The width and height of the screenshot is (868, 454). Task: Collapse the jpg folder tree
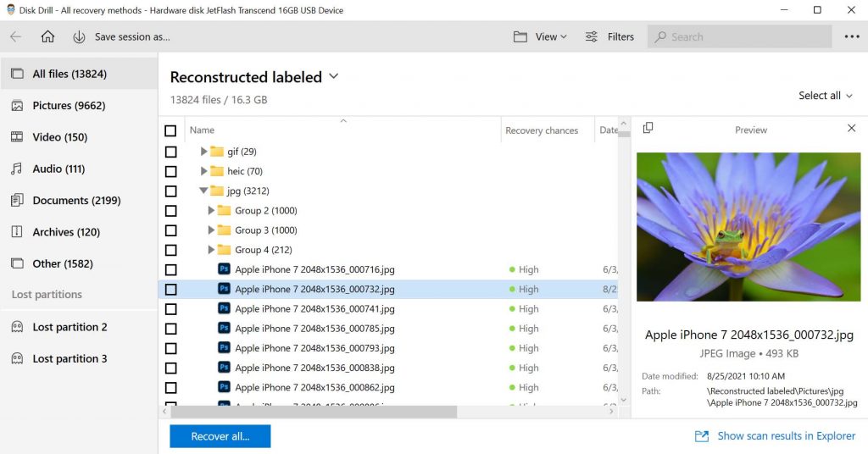click(203, 191)
